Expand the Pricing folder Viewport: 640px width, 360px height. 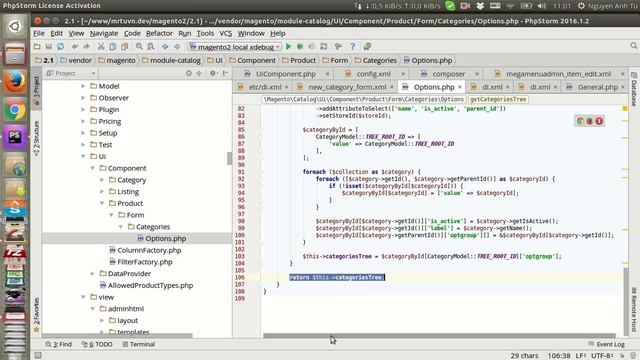click(x=83, y=122)
